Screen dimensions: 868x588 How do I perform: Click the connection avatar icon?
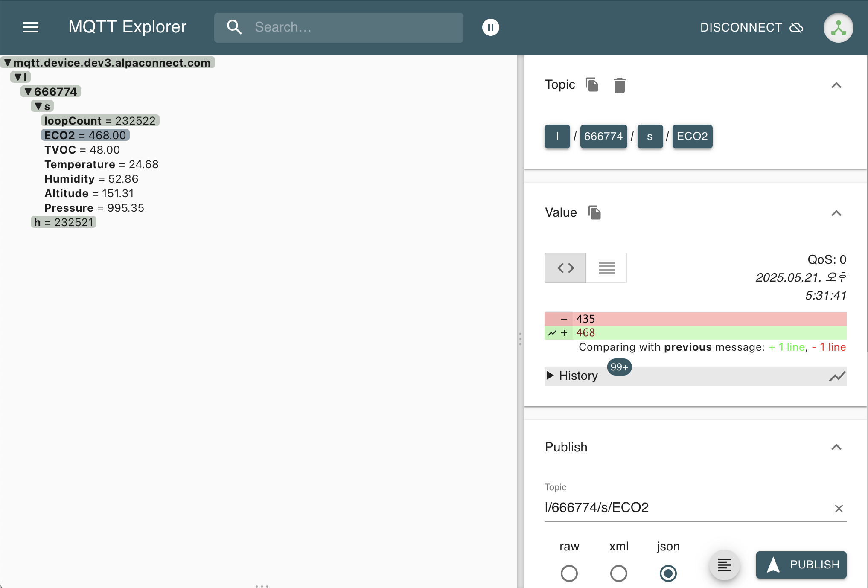coord(838,28)
